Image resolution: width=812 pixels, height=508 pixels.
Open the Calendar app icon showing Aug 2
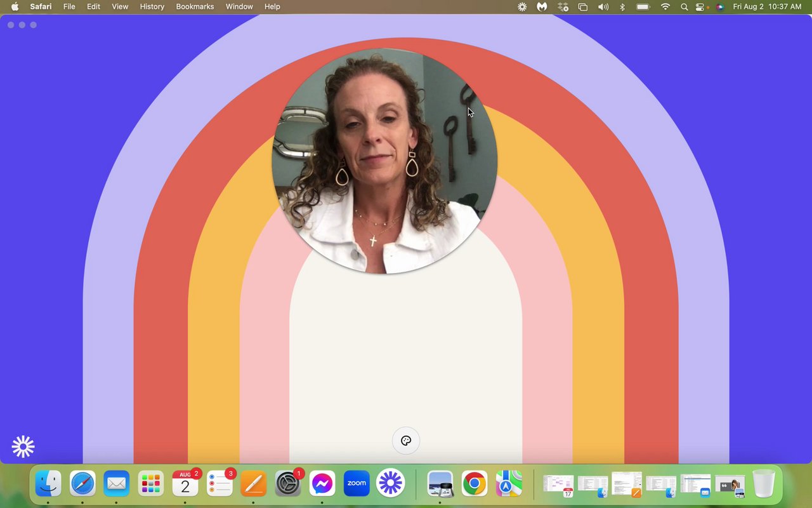click(185, 484)
